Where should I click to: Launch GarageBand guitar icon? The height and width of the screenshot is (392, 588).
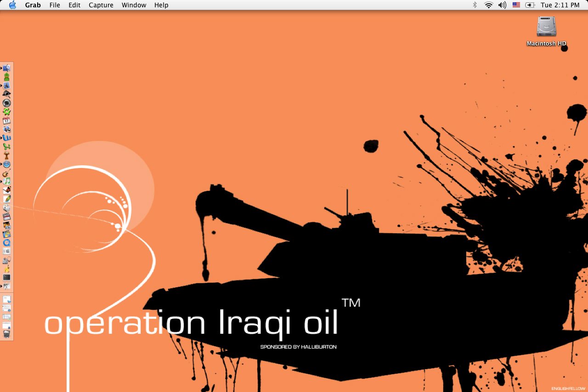coord(6,173)
